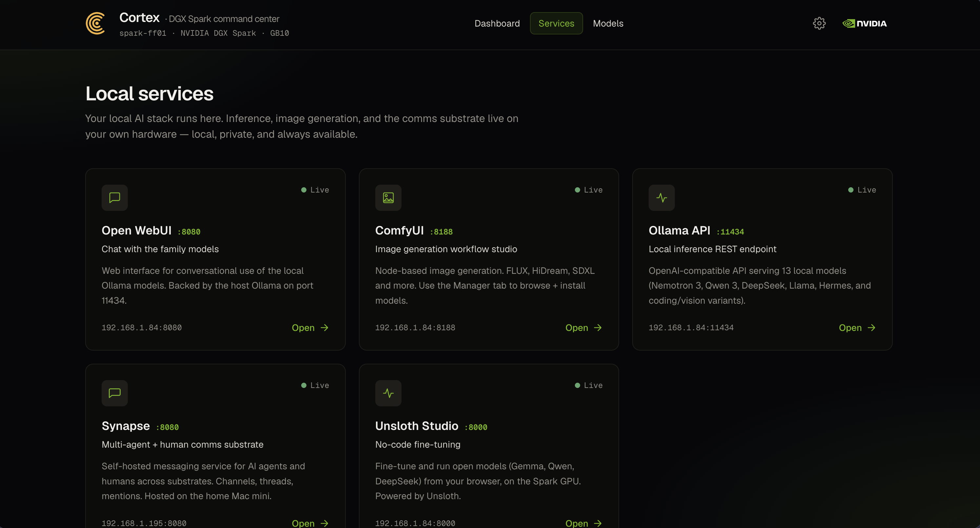This screenshot has width=980, height=528.
Task: Click the ComfyUI image icon
Action: pos(388,197)
